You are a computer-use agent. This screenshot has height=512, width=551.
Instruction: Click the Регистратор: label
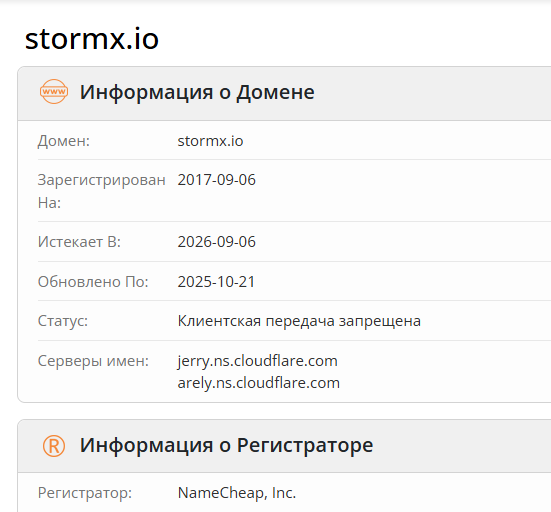(x=85, y=493)
